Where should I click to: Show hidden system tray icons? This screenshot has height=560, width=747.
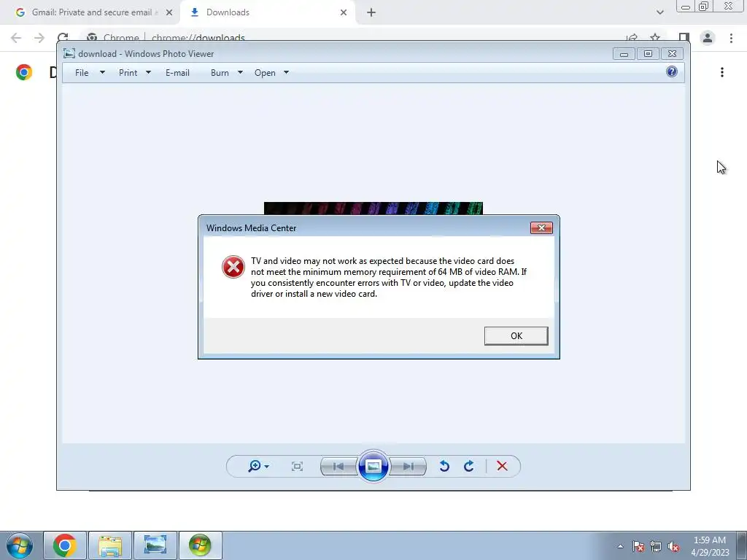click(x=620, y=546)
